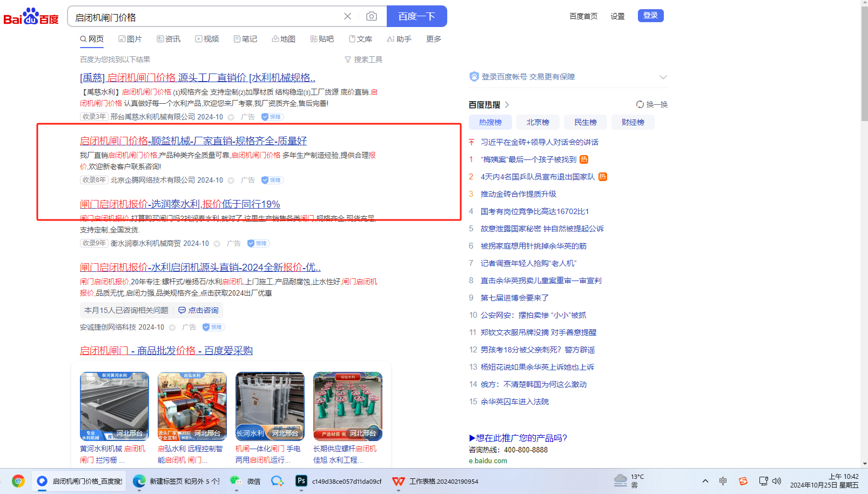Toggle the 中 input method indicator
This screenshot has height=494, width=868.
point(723,481)
